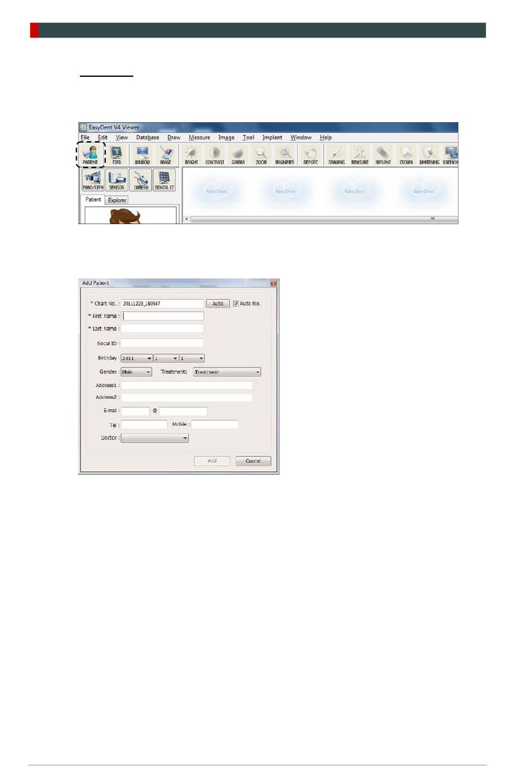Image resolution: width=532 pixels, height=781 pixels.
Task: Launch the Dental CT tool
Action: click(x=164, y=180)
